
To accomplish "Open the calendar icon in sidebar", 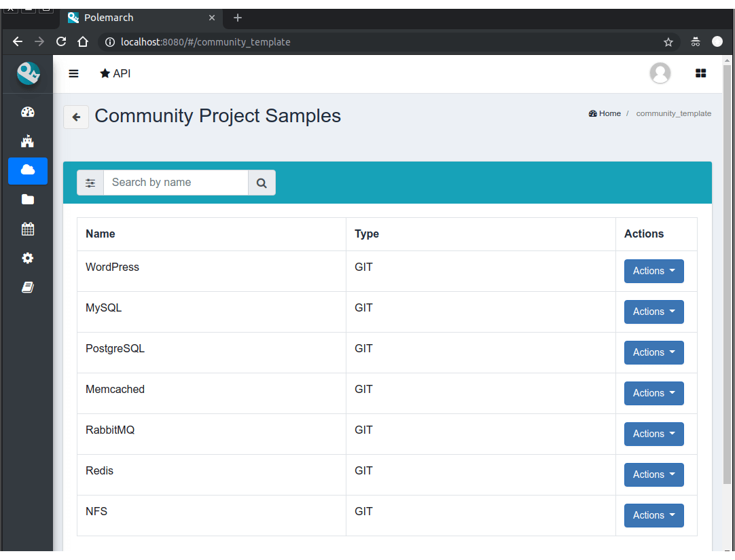I will tap(28, 229).
